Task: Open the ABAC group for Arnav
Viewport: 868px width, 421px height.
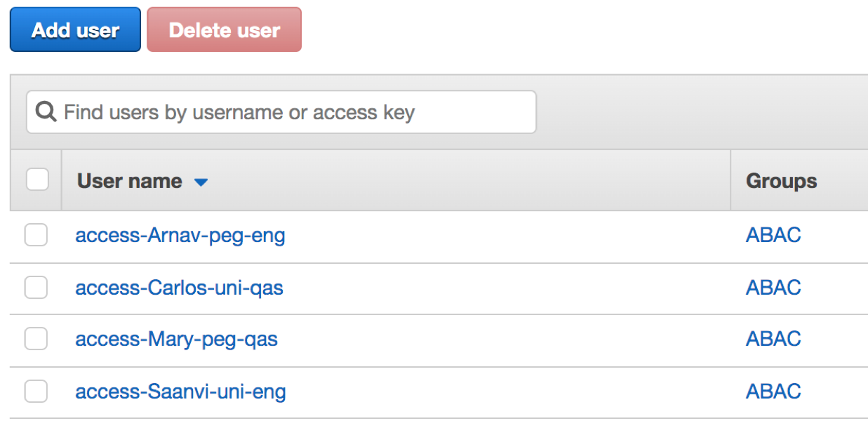Action: [773, 235]
